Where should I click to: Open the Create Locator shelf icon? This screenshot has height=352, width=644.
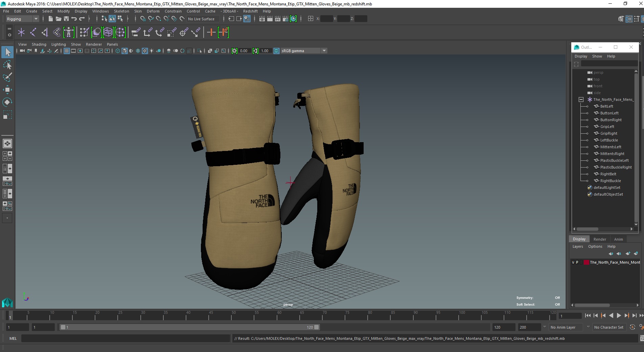pyautogui.click(x=21, y=32)
